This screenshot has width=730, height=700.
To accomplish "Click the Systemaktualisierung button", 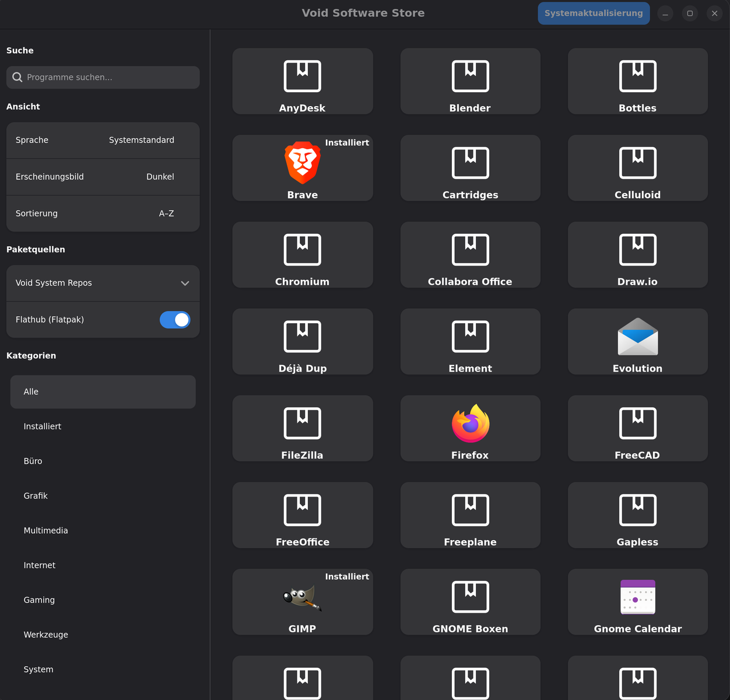I will click(593, 13).
